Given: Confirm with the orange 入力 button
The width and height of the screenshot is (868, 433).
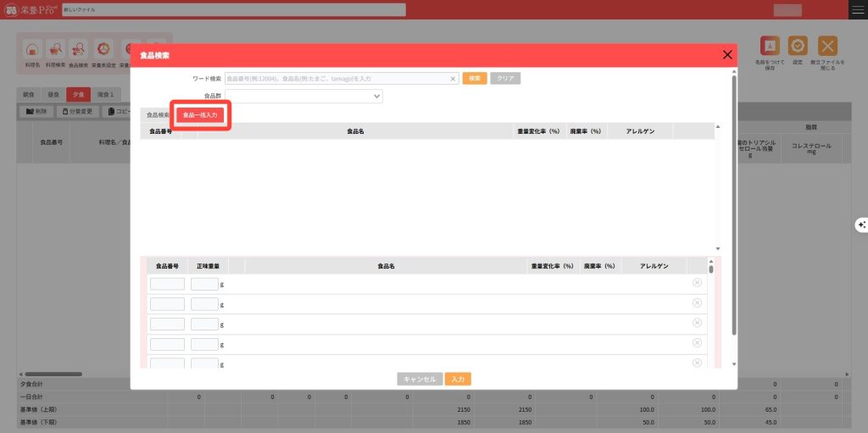Looking at the screenshot, I should coord(458,380).
